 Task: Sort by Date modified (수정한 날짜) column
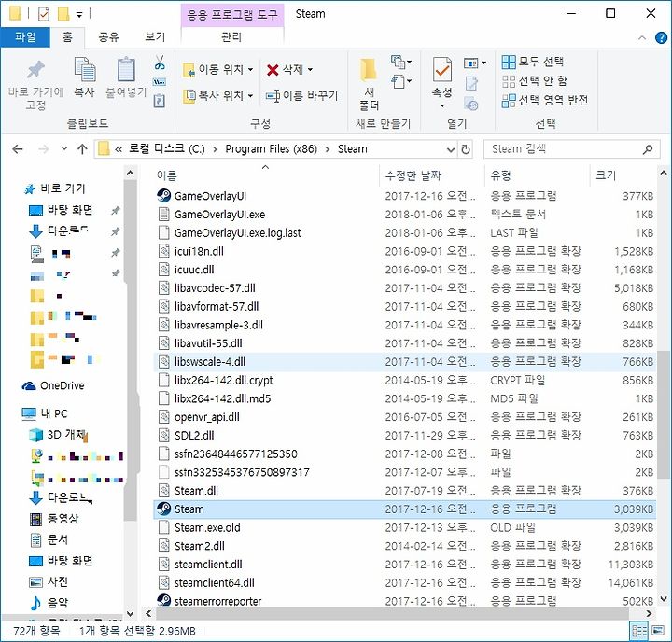432,175
